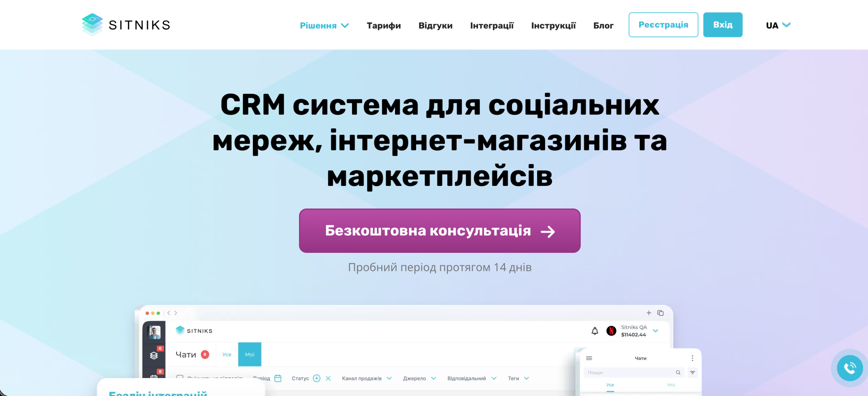
Task: Click the small SITNIKS logo inside mockup
Action: click(x=194, y=331)
